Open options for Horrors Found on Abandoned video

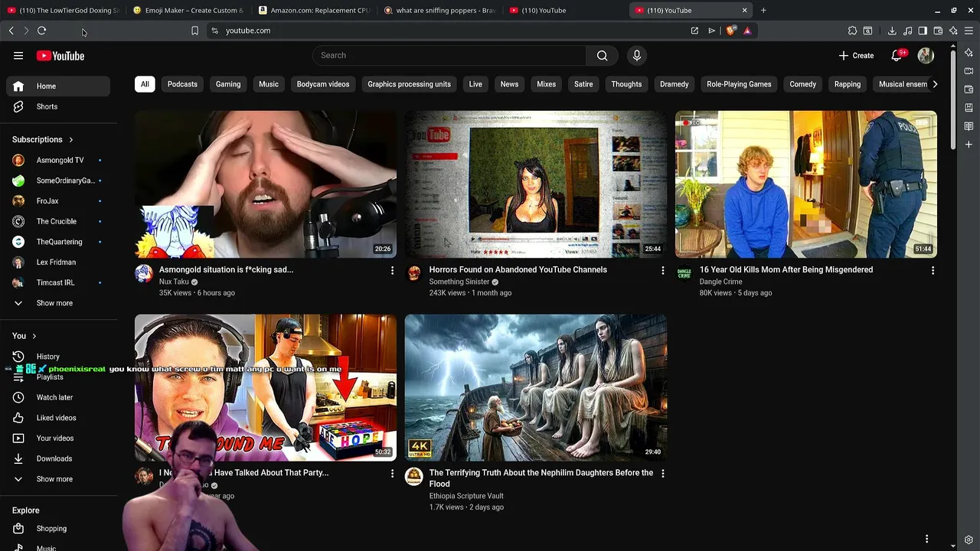[662, 271]
